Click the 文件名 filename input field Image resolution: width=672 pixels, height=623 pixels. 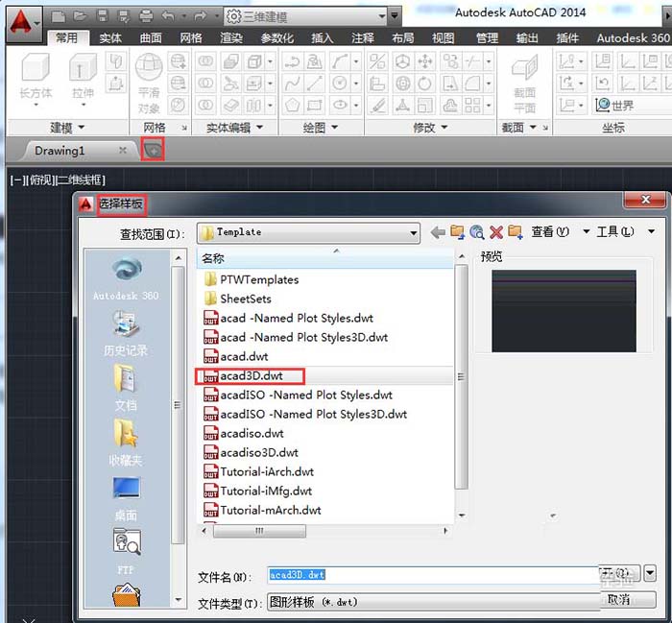click(x=434, y=575)
